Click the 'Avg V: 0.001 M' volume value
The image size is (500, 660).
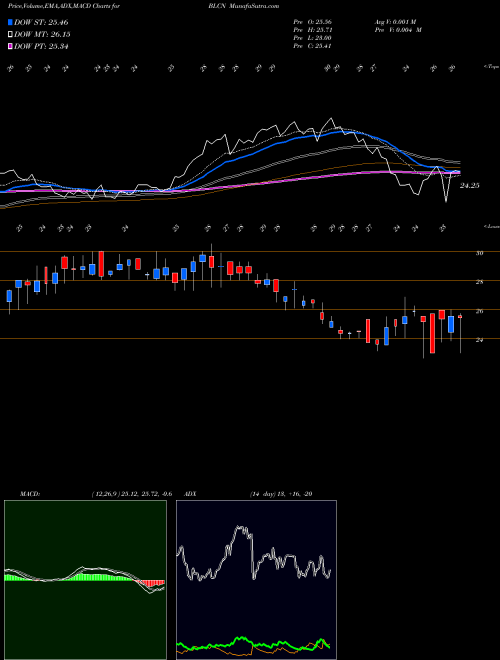click(x=395, y=22)
